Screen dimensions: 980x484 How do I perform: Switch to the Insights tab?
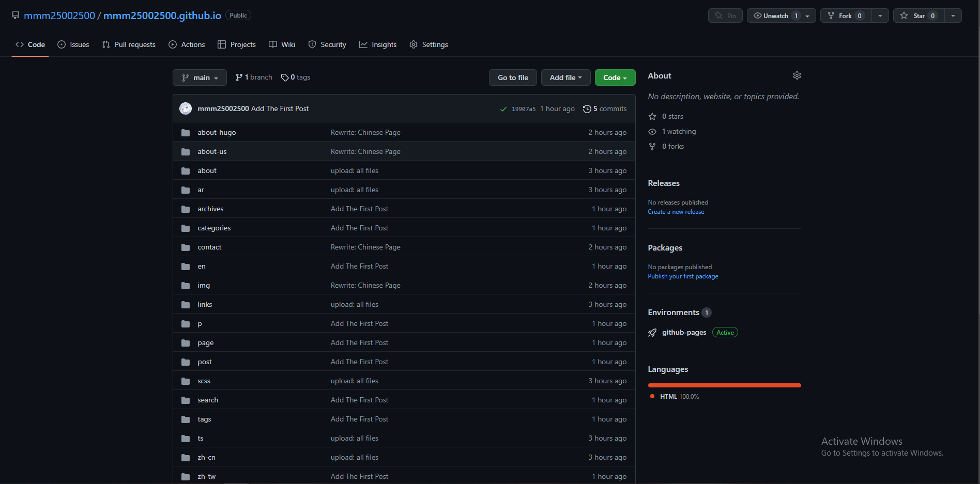(378, 44)
